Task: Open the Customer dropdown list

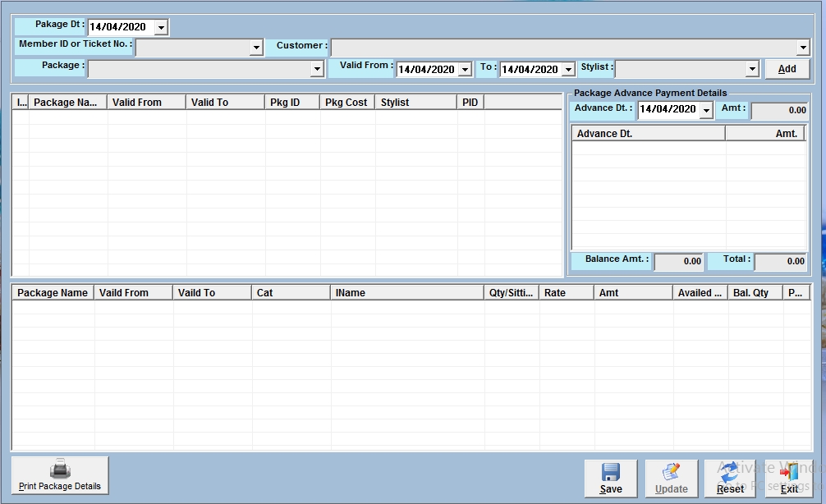Action: pos(803,48)
